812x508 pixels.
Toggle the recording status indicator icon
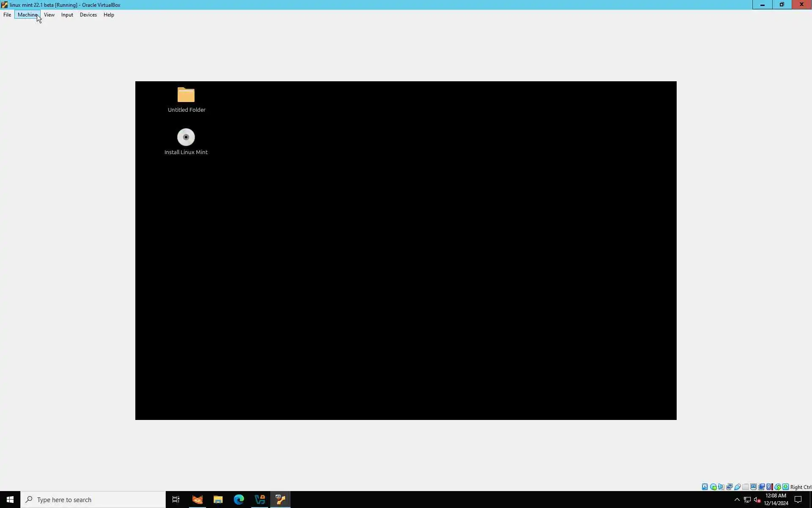coord(762,487)
